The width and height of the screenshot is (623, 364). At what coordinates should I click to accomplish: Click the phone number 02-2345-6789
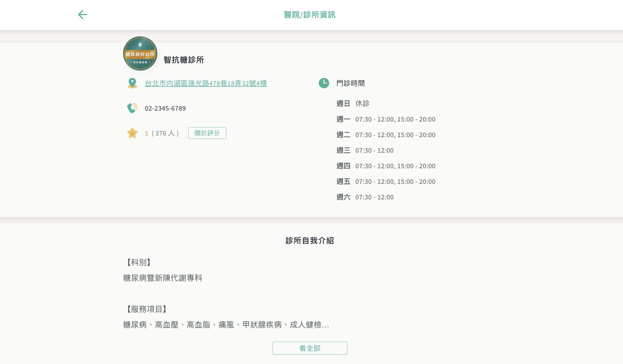(x=165, y=108)
